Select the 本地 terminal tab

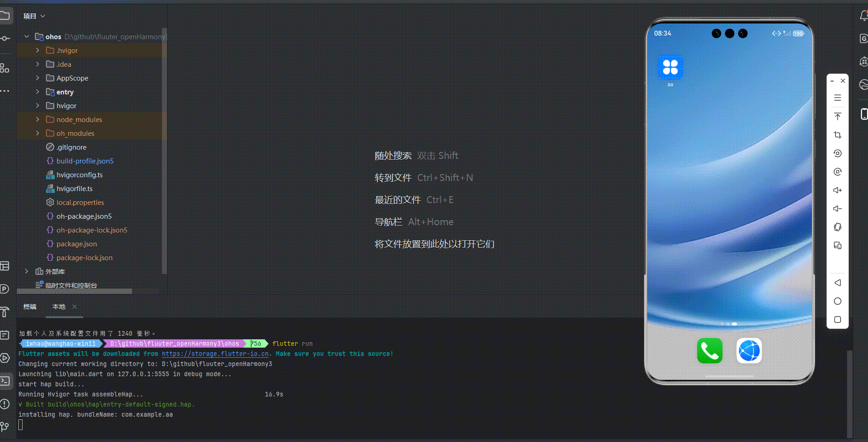58,306
